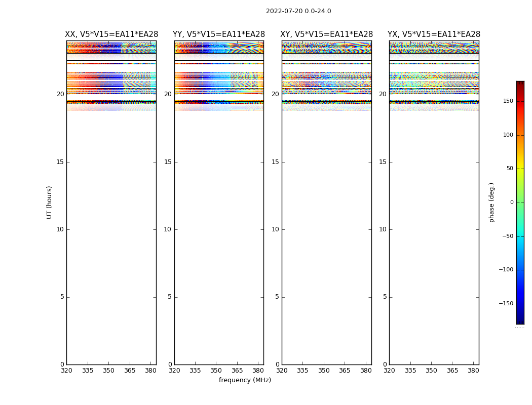Click the date title 2022-07-20 0.0-24.0
The image size is (532, 405).
point(298,11)
